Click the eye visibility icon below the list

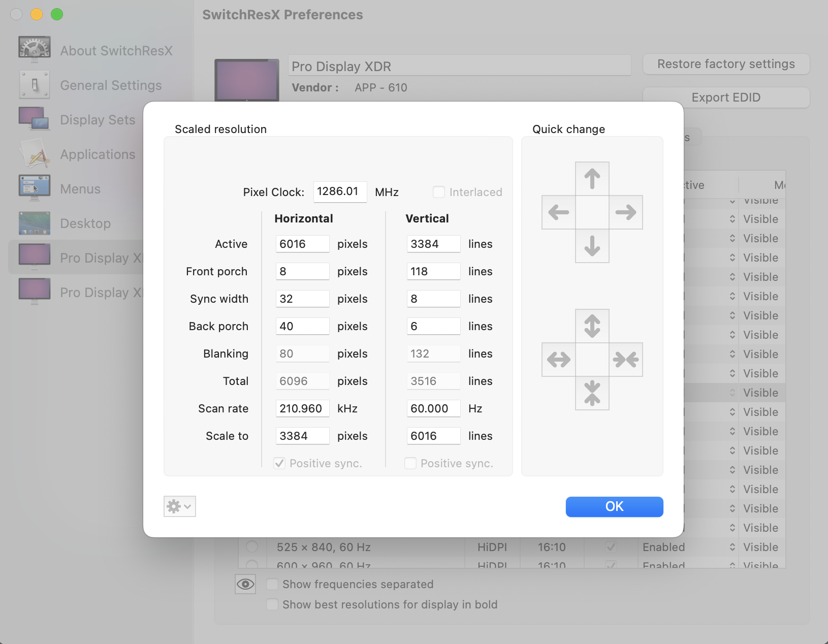click(x=245, y=584)
